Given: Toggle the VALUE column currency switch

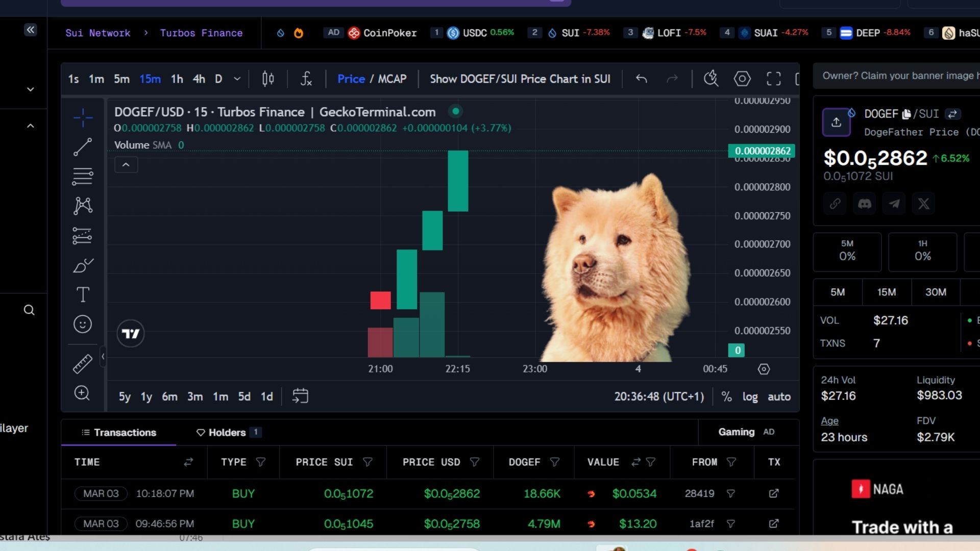Looking at the screenshot, I should tap(635, 462).
